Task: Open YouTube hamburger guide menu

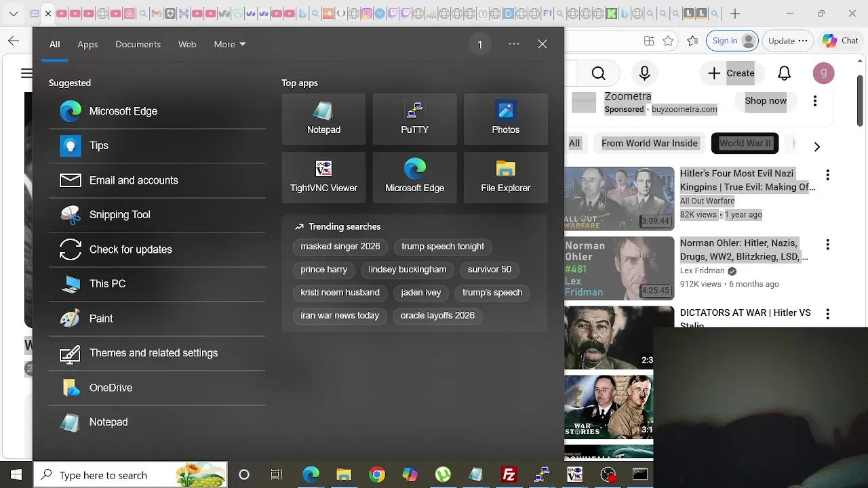Action: point(26,73)
